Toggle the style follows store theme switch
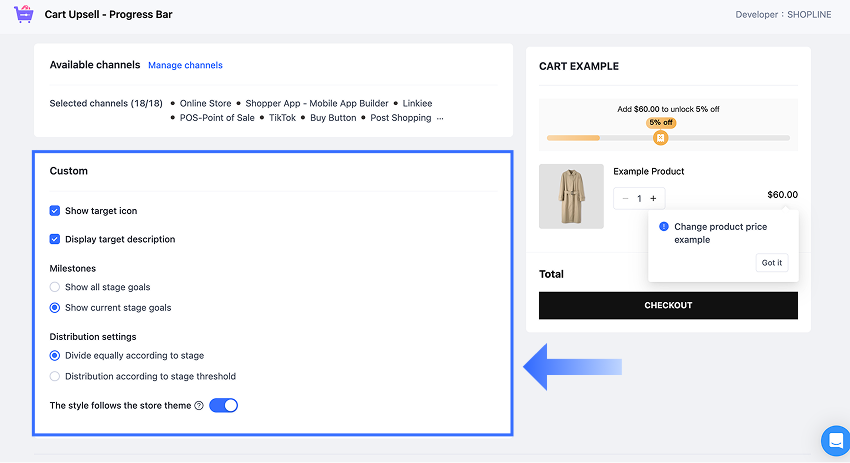 [224, 405]
